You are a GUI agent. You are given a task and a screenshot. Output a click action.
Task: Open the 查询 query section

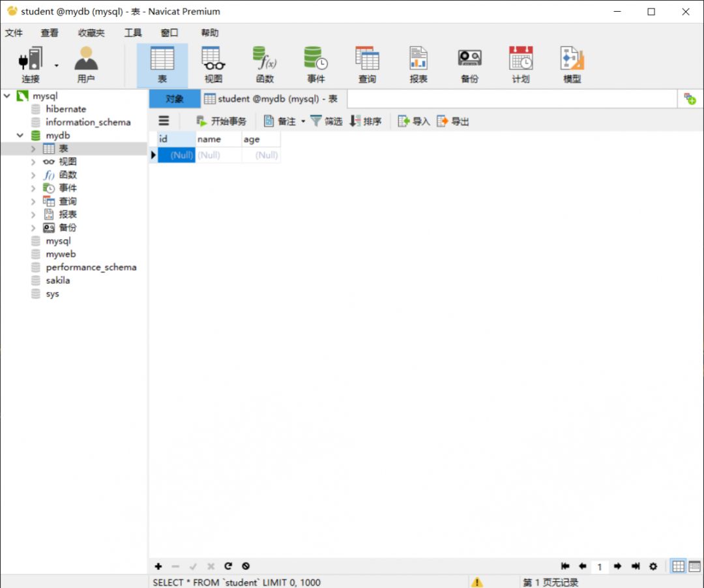click(367, 65)
